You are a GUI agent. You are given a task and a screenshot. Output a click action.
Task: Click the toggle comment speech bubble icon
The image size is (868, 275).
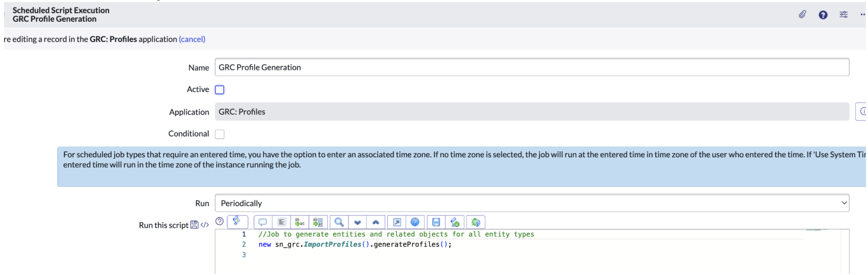pyautogui.click(x=262, y=222)
